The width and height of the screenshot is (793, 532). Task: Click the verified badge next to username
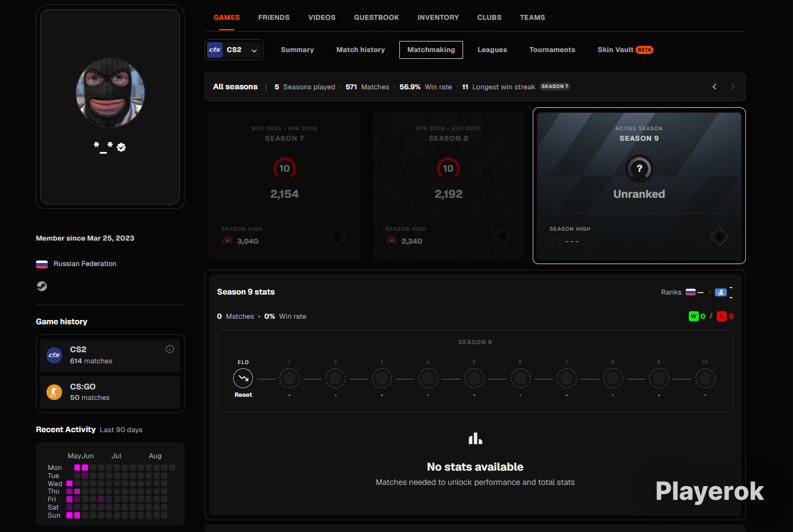122,147
